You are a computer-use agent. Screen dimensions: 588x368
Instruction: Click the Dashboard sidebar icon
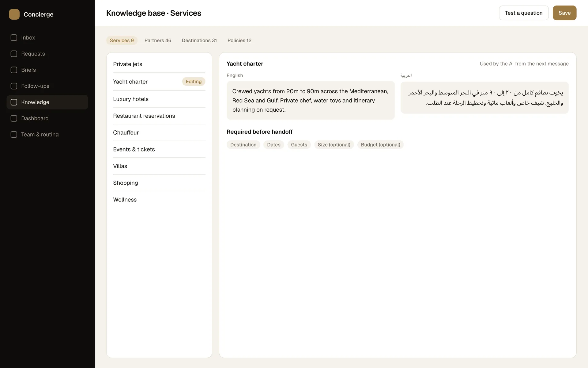[x=14, y=118]
